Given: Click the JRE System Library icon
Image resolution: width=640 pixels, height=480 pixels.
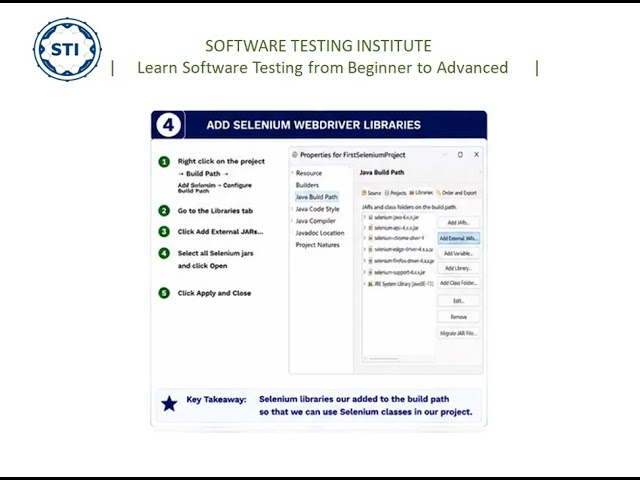Looking at the screenshot, I should click(x=371, y=284).
